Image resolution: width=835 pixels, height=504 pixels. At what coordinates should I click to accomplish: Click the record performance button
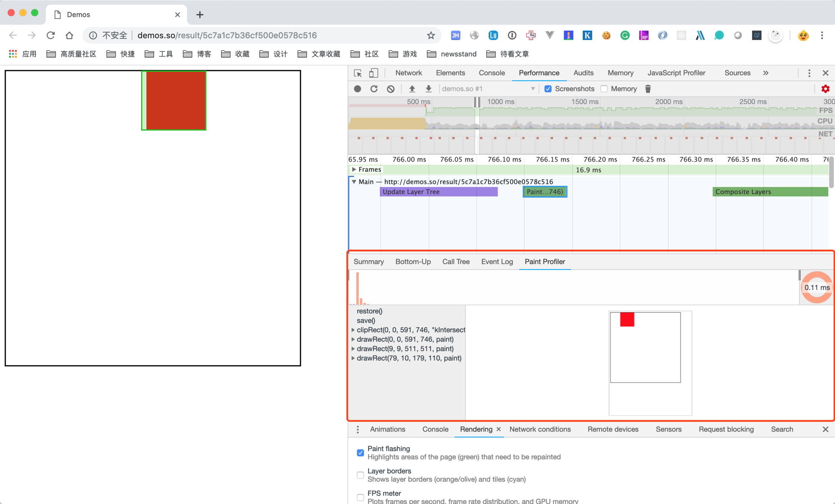(x=357, y=89)
